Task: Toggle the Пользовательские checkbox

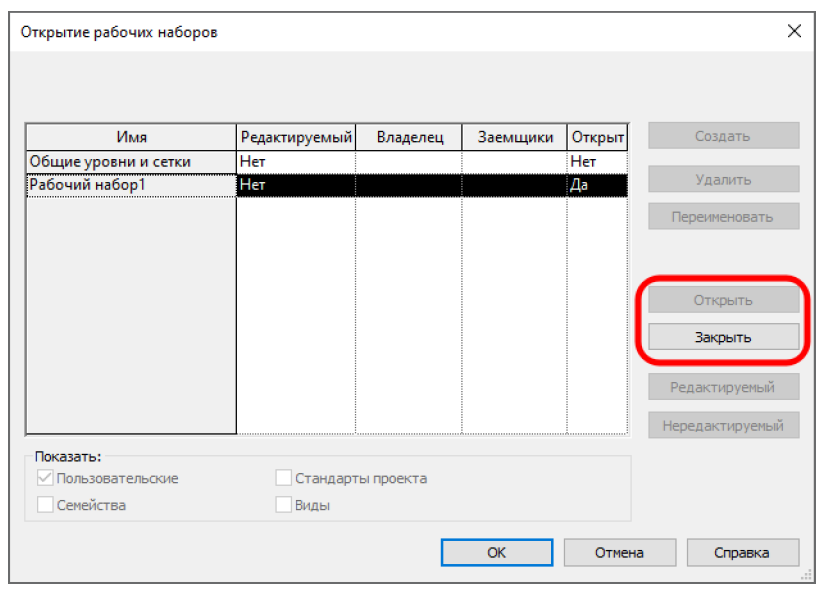Action: 45,478
